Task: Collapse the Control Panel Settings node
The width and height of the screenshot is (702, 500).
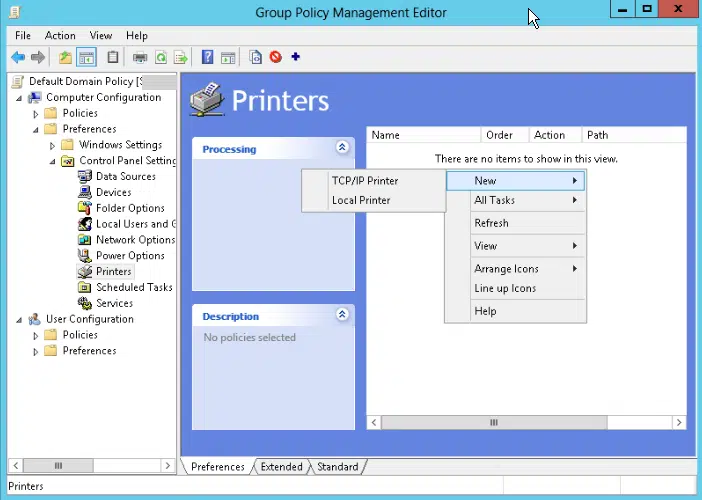Action: pos(52,162)
